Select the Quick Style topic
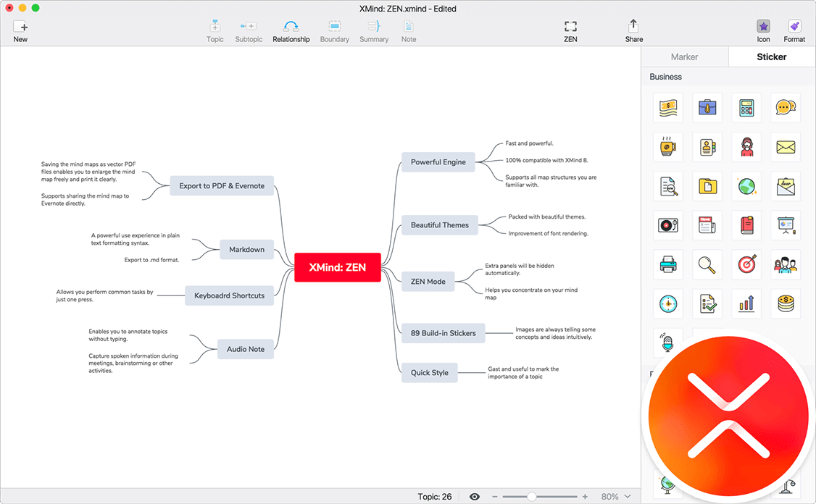Screen dimensions: 816x504 pos(429,372)
